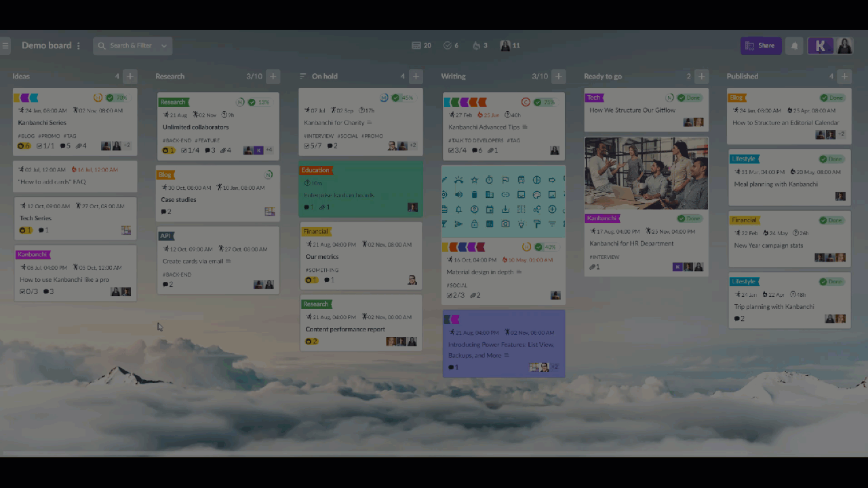Expand +2 members on Introducing Power Features card
The height and width of the screenshot is (488, 868).
coord(555,367)
